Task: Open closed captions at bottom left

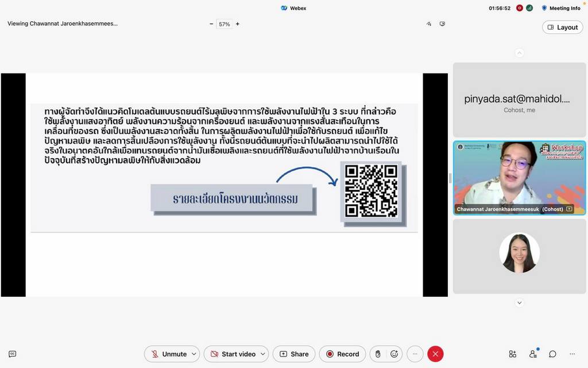Action: (13, 354)
